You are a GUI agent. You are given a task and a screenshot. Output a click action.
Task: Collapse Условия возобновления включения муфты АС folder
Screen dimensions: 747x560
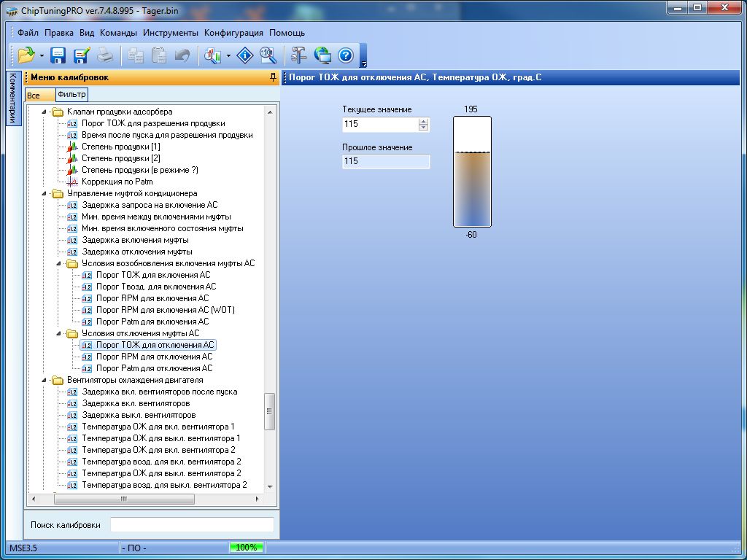(58, 263)
